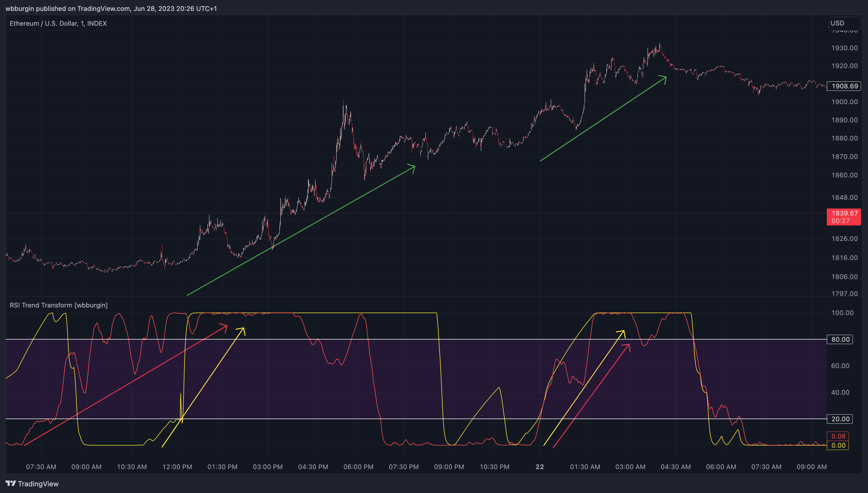Click the 40.00 indicator scale label
The width and height of the screenshot is (868, 493).
(x=840, y=392)
